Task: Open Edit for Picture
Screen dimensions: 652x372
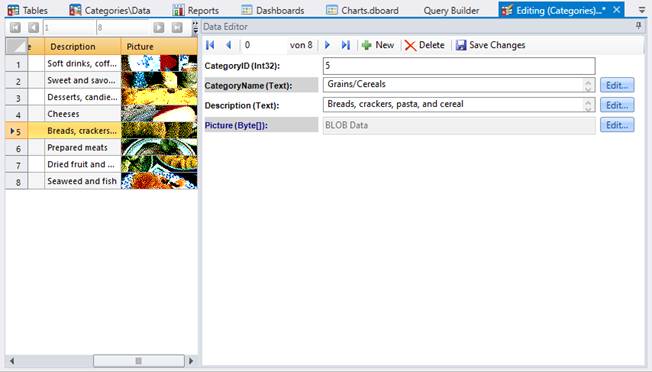Action: click(x=617, y=125)
